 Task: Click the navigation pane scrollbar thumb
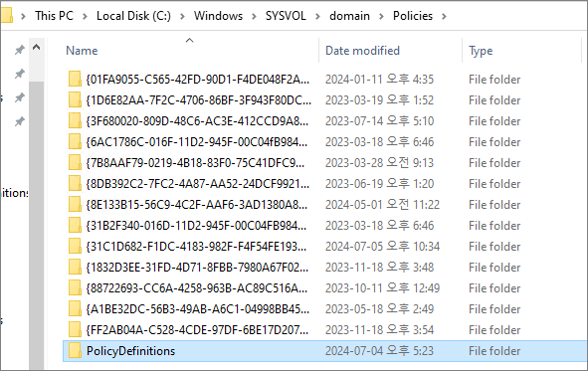click(37, 225)
